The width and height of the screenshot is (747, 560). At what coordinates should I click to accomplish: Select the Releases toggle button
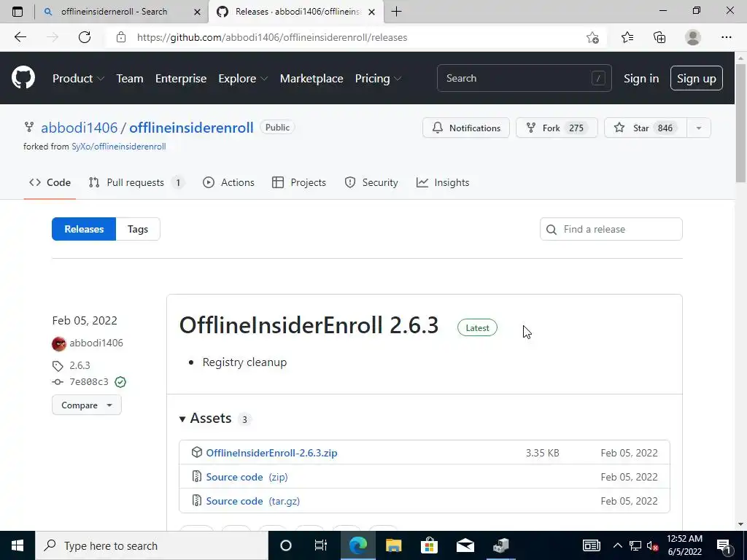pos(84,229)
